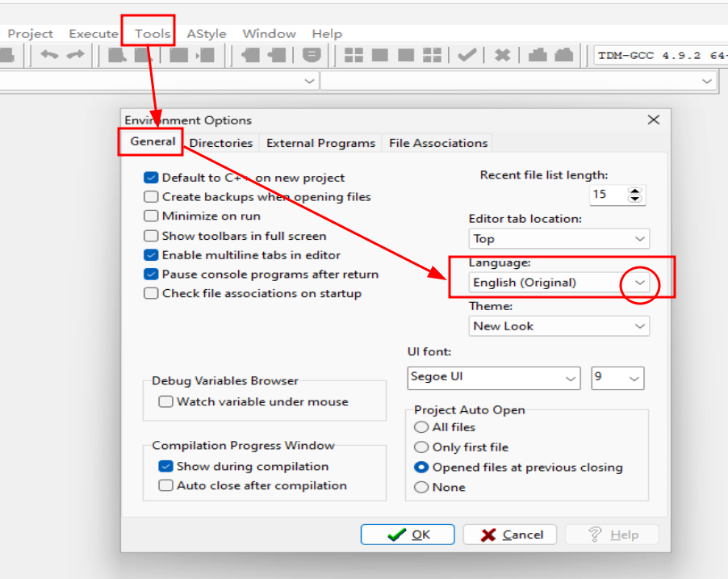Click the X abort icon in toolbar

click(502, 55)
